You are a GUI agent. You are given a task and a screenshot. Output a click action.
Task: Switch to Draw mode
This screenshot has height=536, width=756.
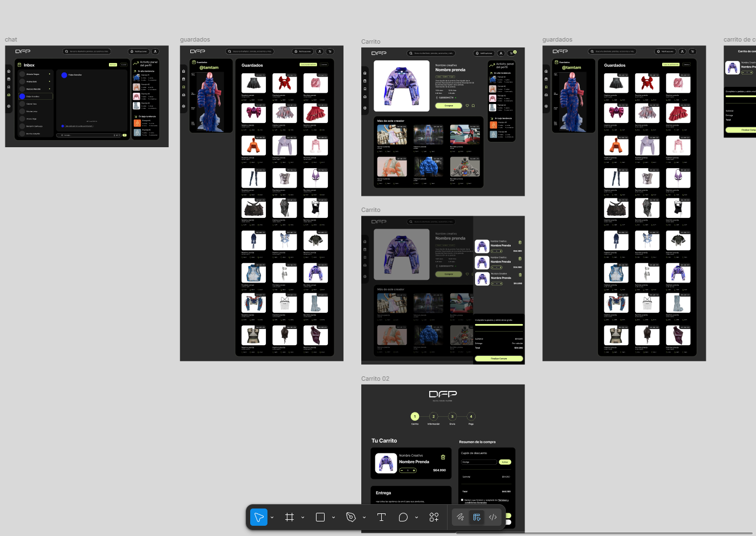pyautogui.click(x=460, y=517)
